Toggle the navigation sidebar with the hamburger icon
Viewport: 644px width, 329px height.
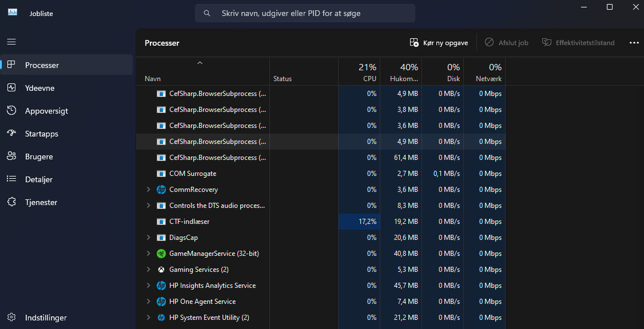[x=11, y=42]
